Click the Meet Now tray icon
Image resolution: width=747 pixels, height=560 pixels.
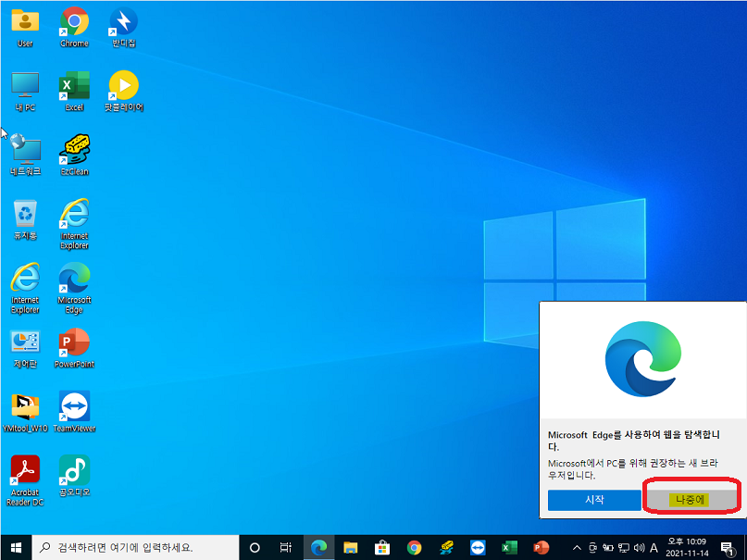(x=592, y=548)
